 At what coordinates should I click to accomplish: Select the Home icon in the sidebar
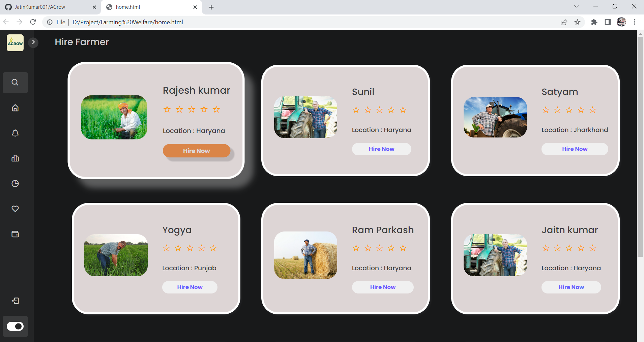pos(15,108)
